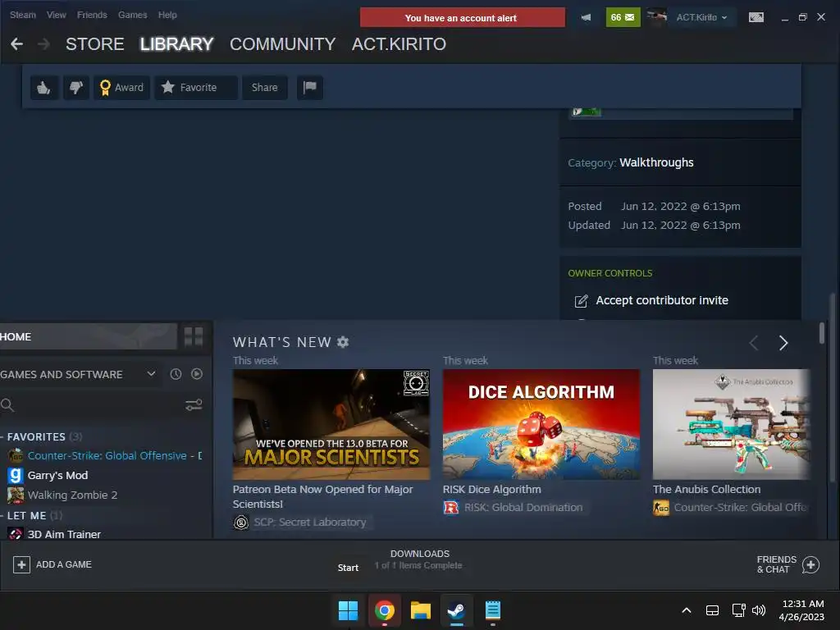
Task: Give an Award to this guide
Action: pyautogui.click(x=121, y=87)
